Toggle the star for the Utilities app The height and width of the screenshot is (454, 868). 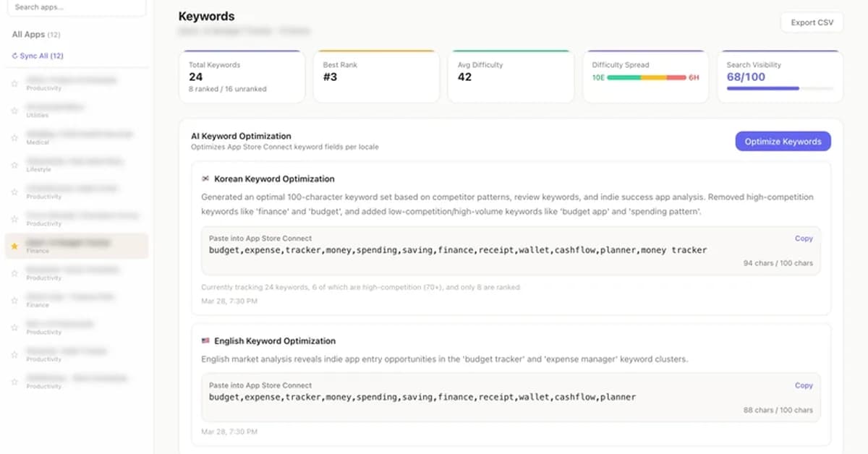[x=14, y=111]
